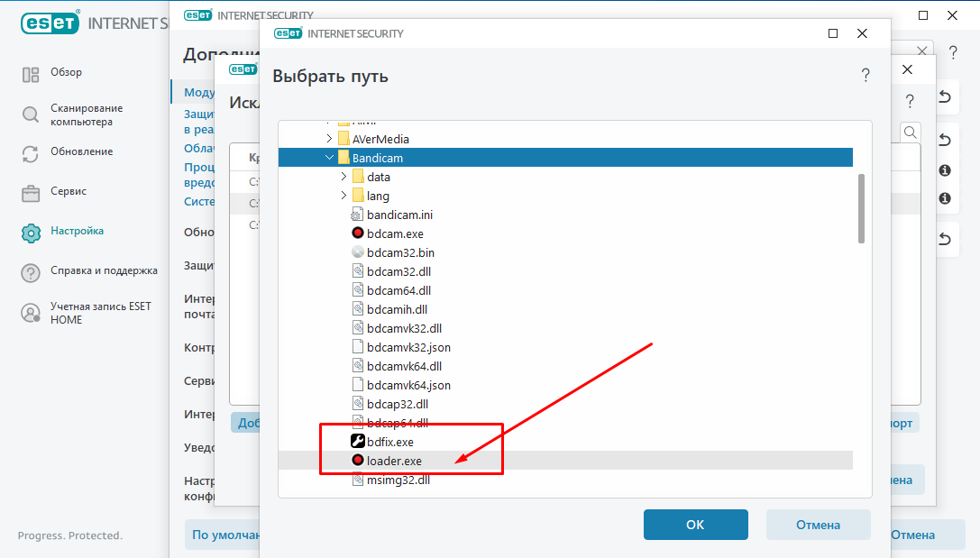Viewport: 980px width, 558px height.
Task: Select the bdfix.exe wrench icon
Action: coord(358,441)
